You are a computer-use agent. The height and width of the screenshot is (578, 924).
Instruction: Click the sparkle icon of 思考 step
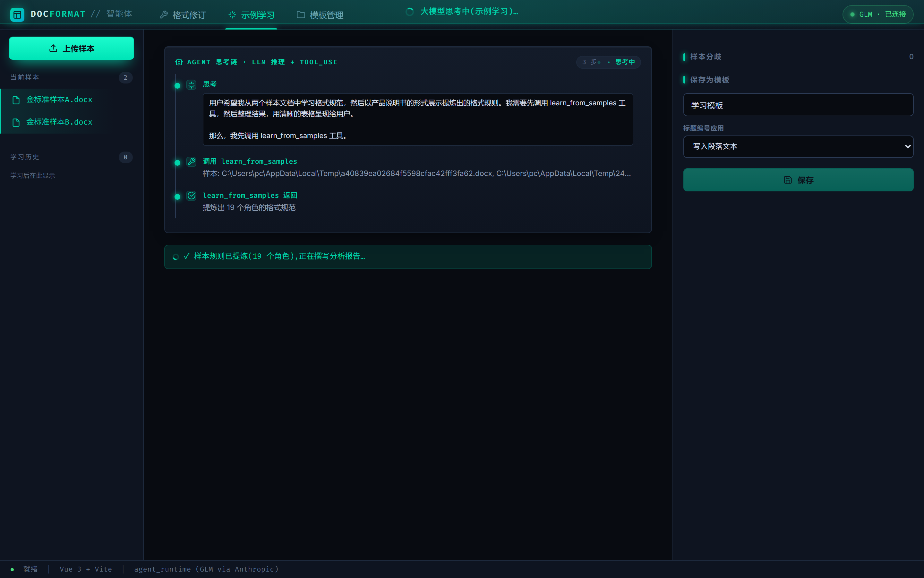pos(191,85)
